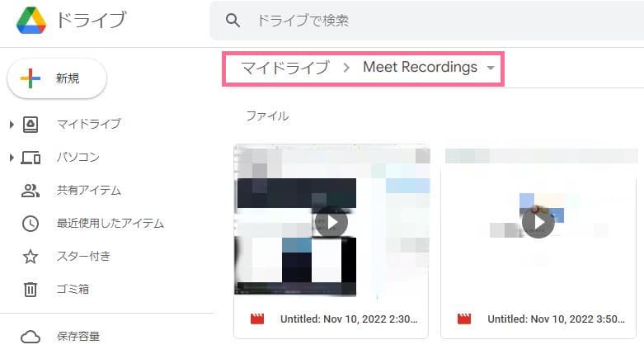Image resolution: width=644 pixels, height=359 pixels.
Task: Expand the マイドライブ tree arrow
Action: point(12,124)
